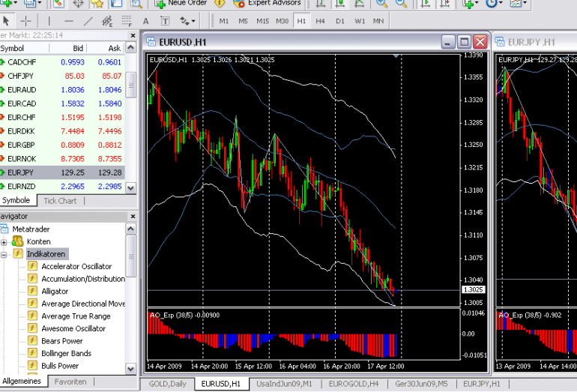Open the arrows symbols dropdown in toolbar
This screenshot has width=577, height=392.
(186, 21)
